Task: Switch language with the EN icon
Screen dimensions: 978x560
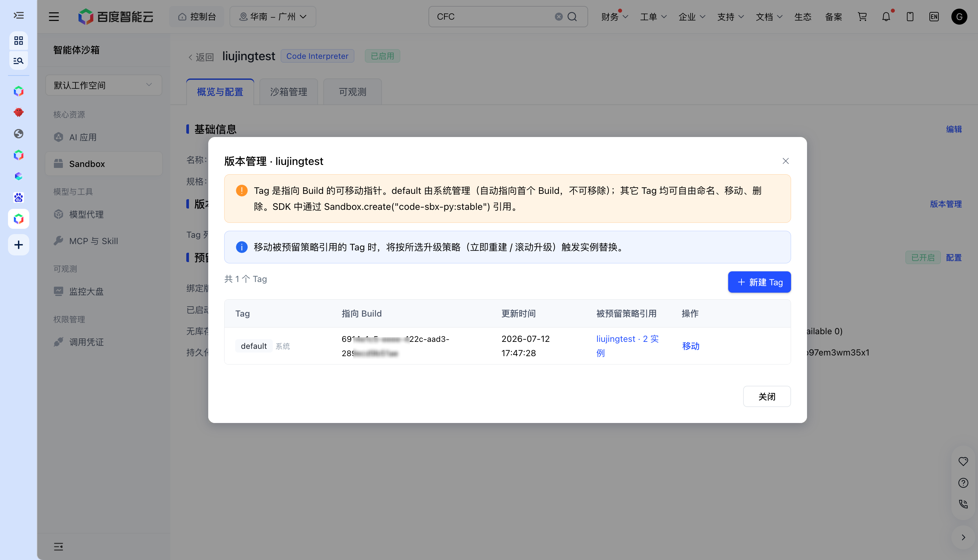Action: pyautogui.click(x=934, y=17)
